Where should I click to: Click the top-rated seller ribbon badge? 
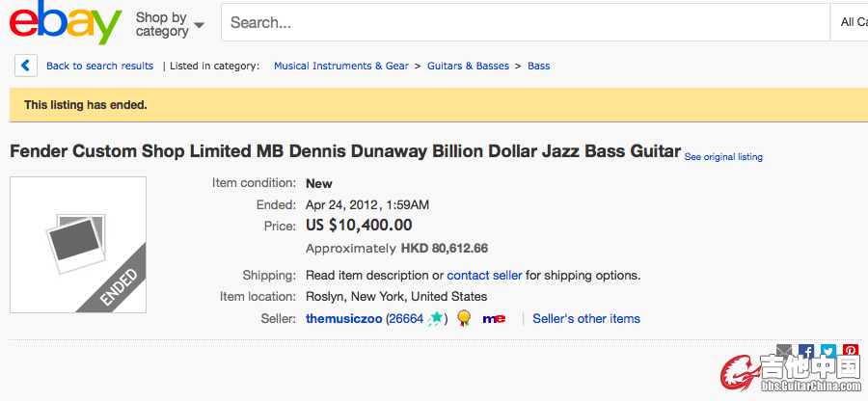tap(464, 319)
